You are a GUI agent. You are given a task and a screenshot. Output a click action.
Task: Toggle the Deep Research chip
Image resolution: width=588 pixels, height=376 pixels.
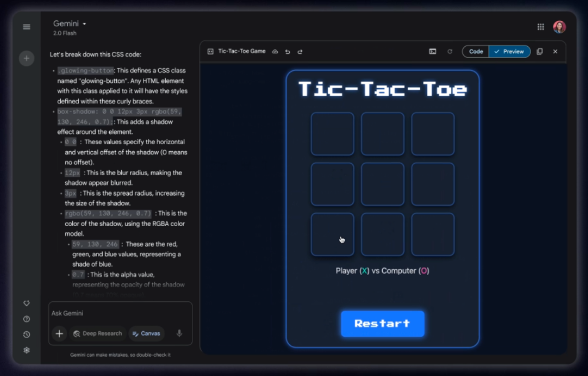tap(98, 333)
